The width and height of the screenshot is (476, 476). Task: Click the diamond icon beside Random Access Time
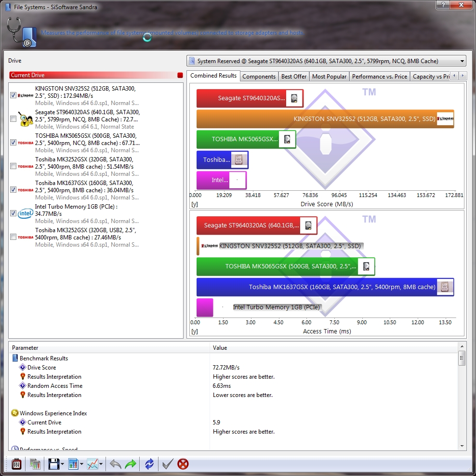(x=23, y=385)
